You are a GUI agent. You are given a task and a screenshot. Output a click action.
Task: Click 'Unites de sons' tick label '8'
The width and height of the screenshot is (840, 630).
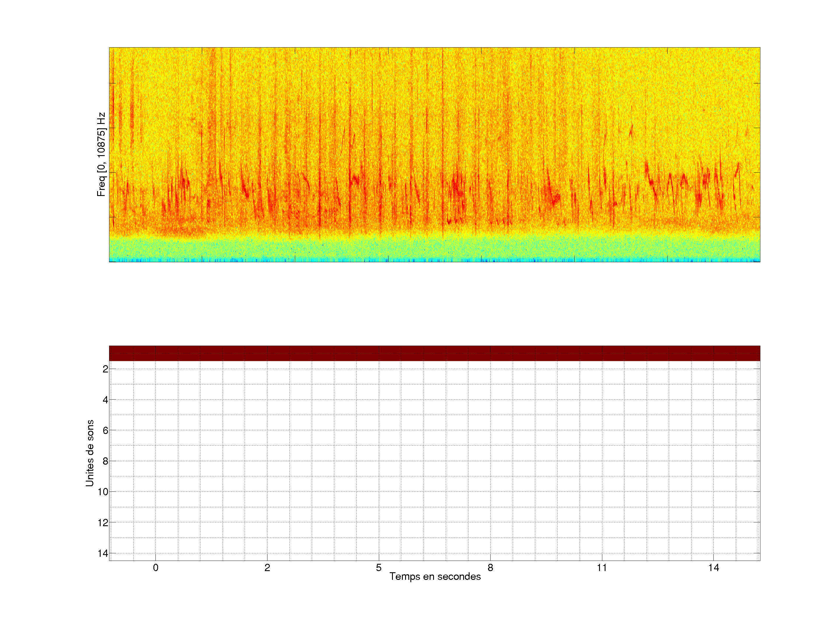[105, 461]
